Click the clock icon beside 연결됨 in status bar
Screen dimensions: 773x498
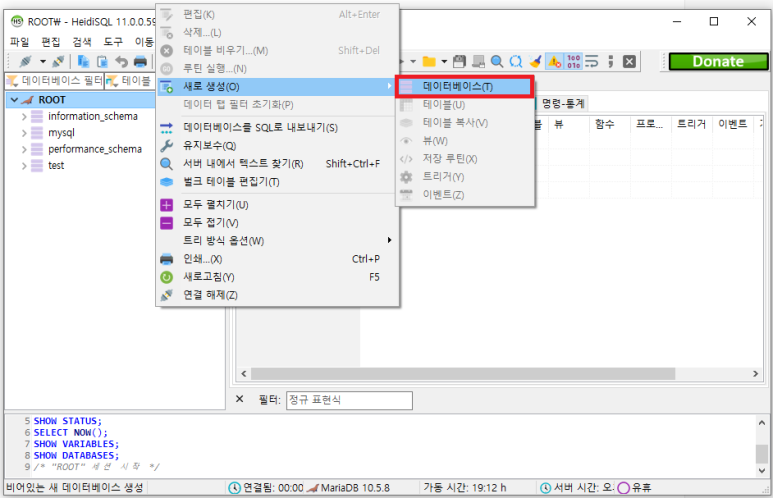235,488
